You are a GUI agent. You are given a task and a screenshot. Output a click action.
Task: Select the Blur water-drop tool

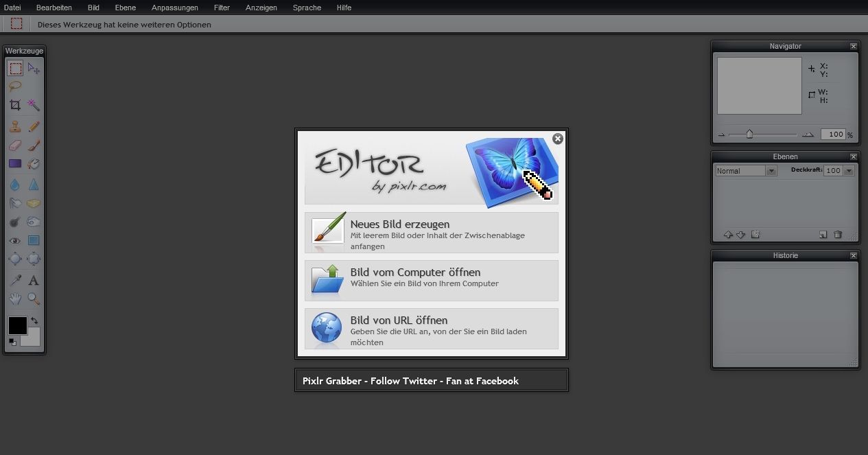(x=15, y=185)
